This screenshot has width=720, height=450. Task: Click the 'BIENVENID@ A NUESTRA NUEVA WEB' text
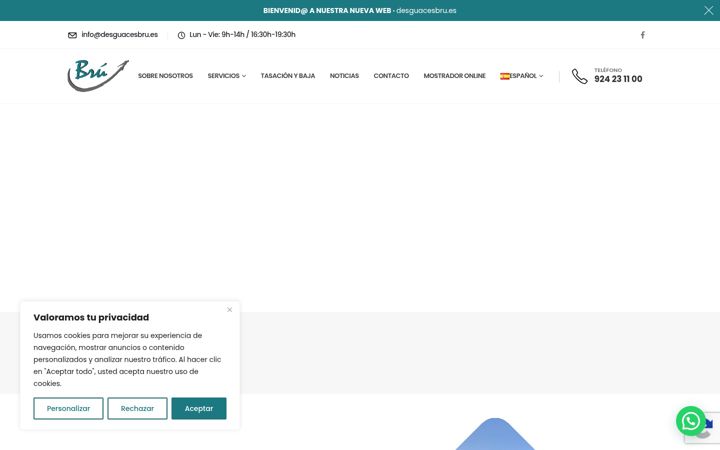tap(327, 11)
